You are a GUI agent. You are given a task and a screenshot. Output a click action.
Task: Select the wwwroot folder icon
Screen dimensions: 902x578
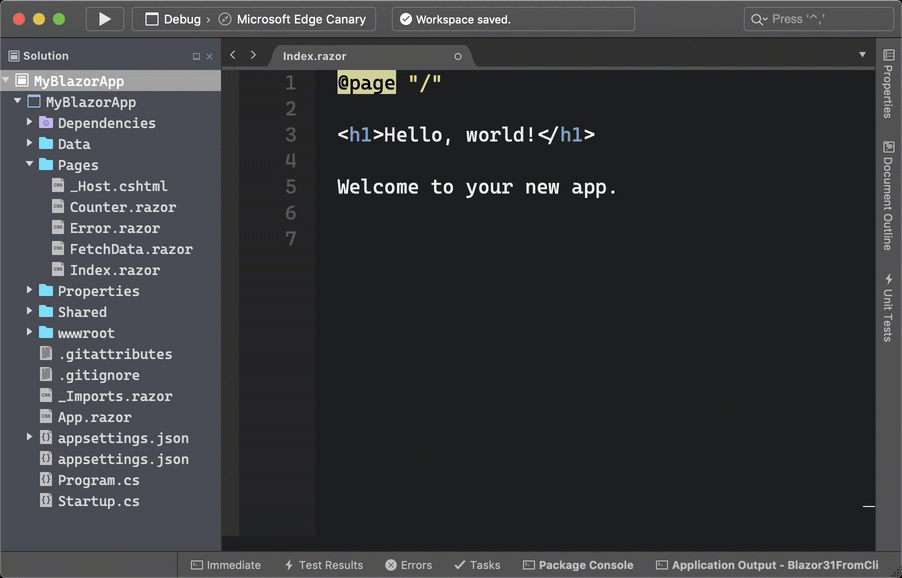click(x=46, y=332)
